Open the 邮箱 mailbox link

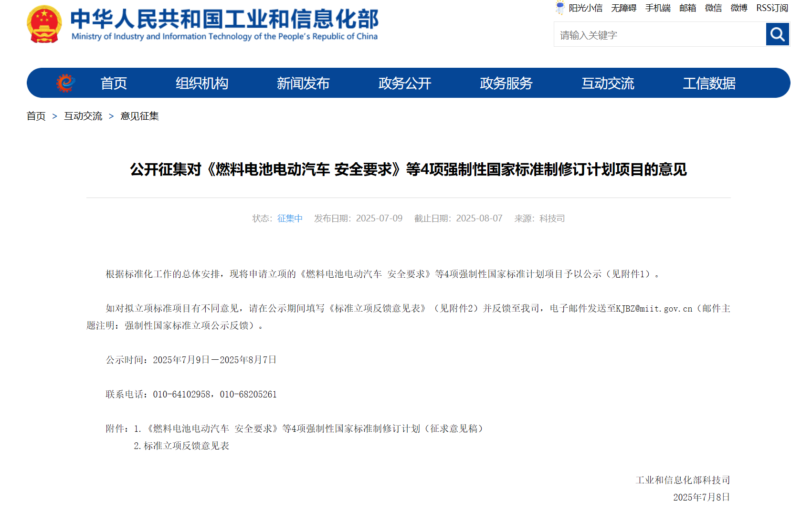(x=687, y=8)
